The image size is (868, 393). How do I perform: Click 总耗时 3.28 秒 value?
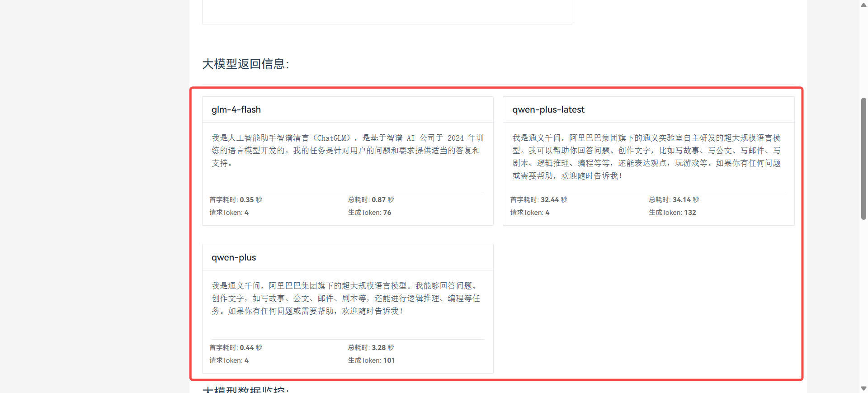pos(371,347)
